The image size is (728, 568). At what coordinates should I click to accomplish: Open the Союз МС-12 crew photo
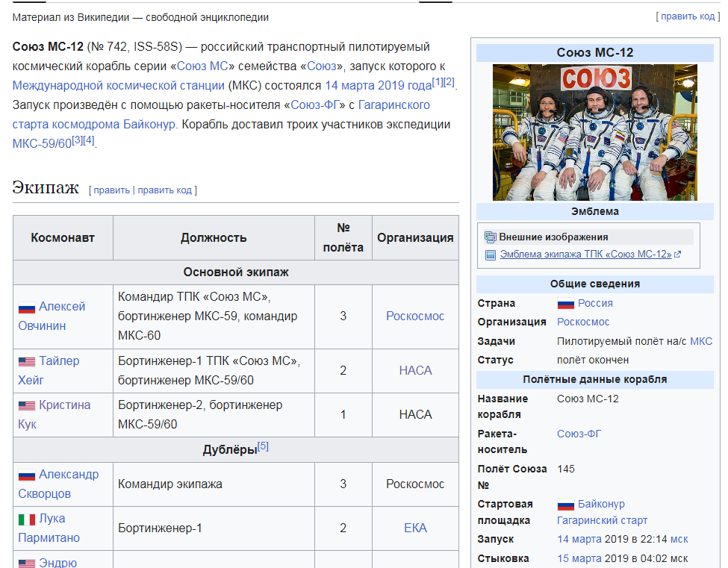pos(595,132)
